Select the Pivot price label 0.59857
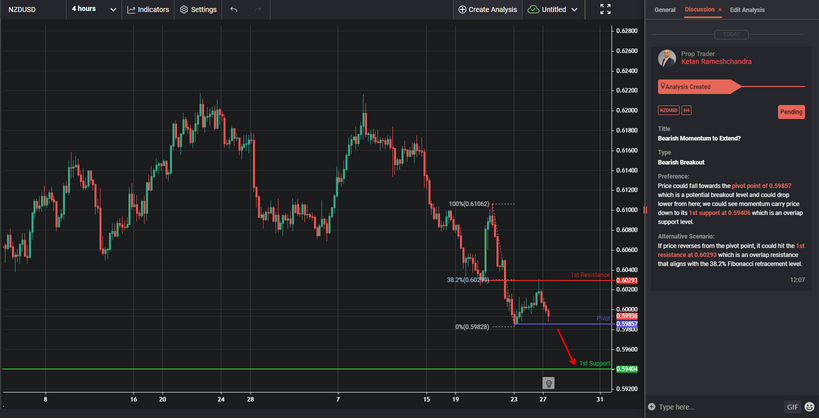 pyautogui.click(x=626, y=324)
